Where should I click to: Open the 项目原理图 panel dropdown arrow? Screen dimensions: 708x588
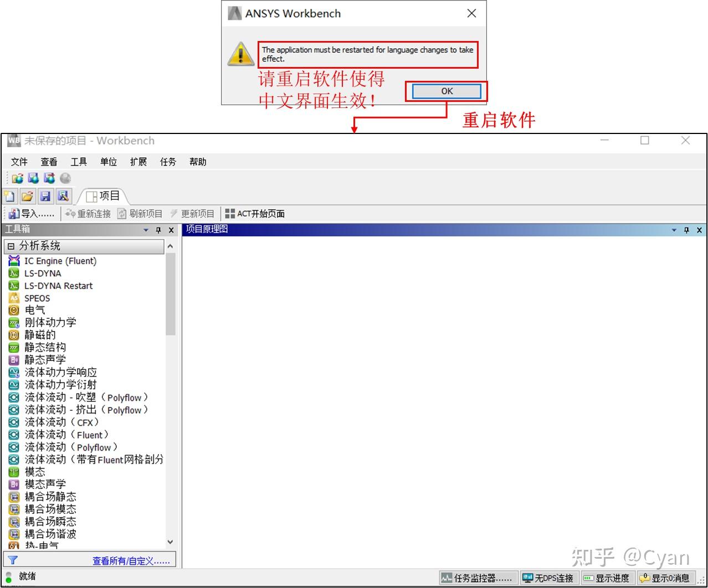[x=674, y=230]
